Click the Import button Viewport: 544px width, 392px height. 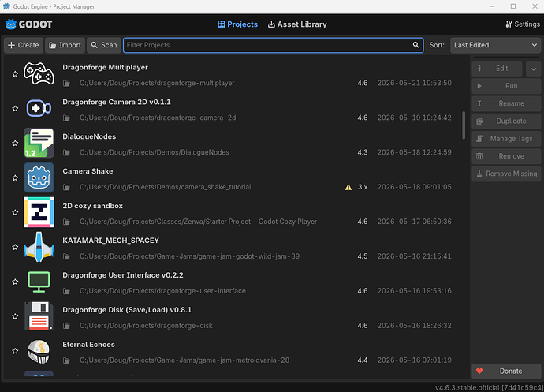point(65,45)
